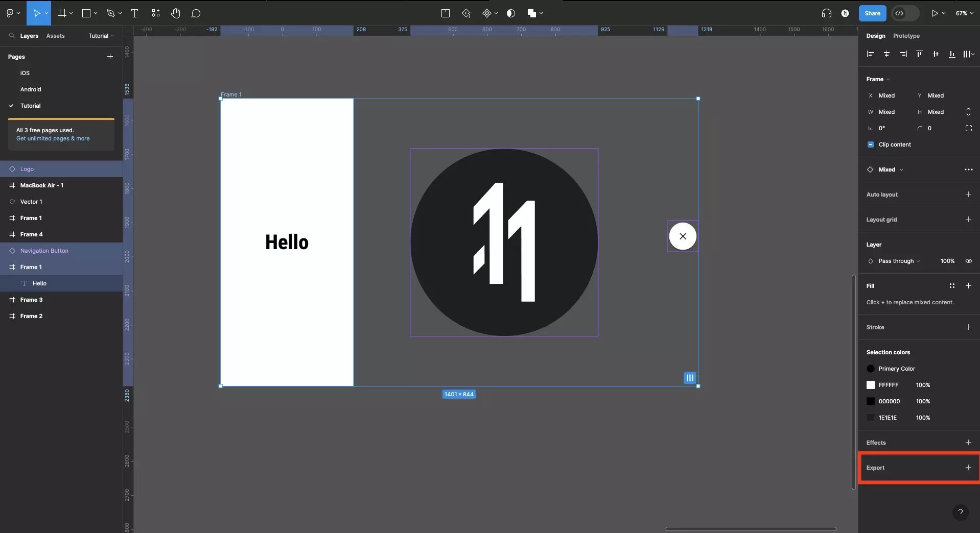This screenshot has height=533, width=980.
Task: Click the Frame tool icon
Action: click(61, 13)
